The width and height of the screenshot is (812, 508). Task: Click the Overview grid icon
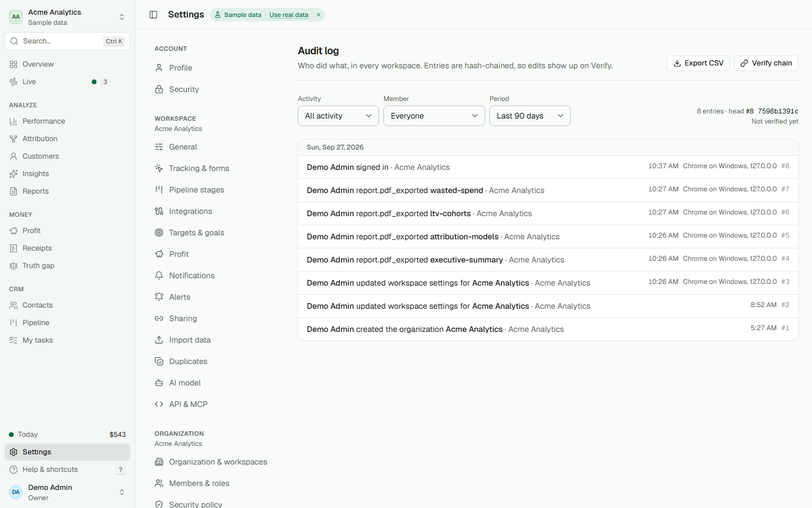coord(14,64)
